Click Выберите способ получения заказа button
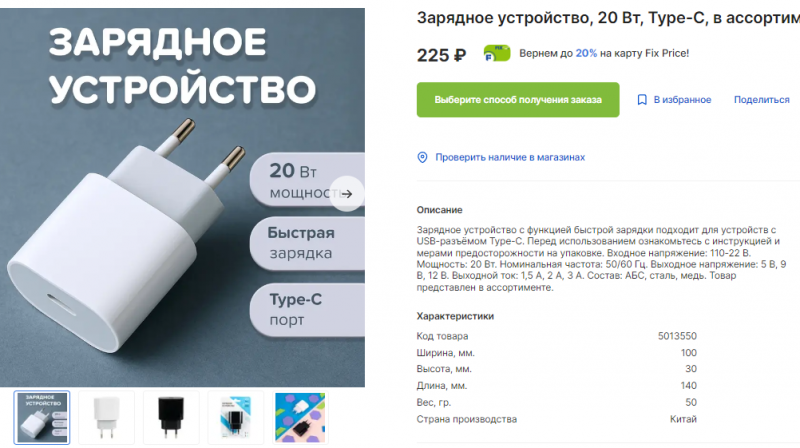 [x=518, y=100]
